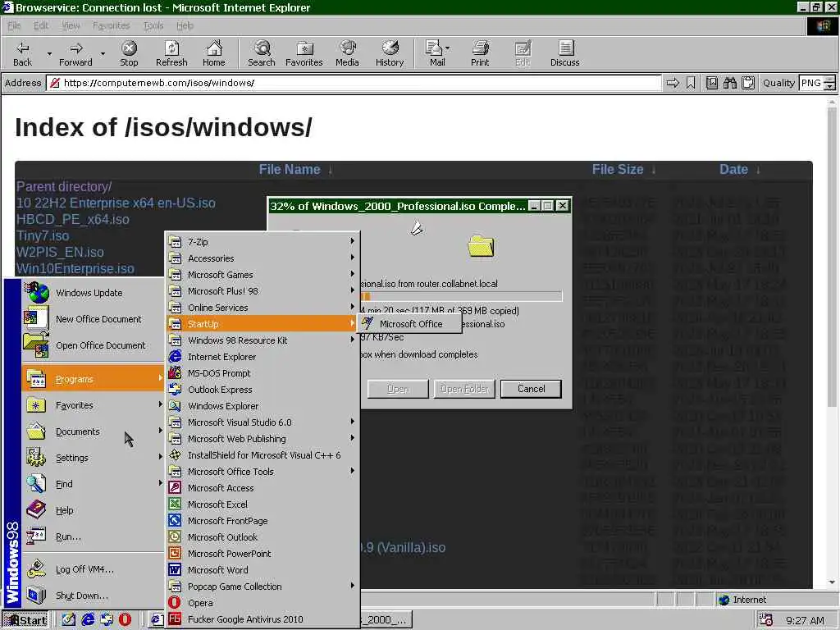Show the History panel
The height and width of the screenshot is (630, 840).
coord(390,53)
